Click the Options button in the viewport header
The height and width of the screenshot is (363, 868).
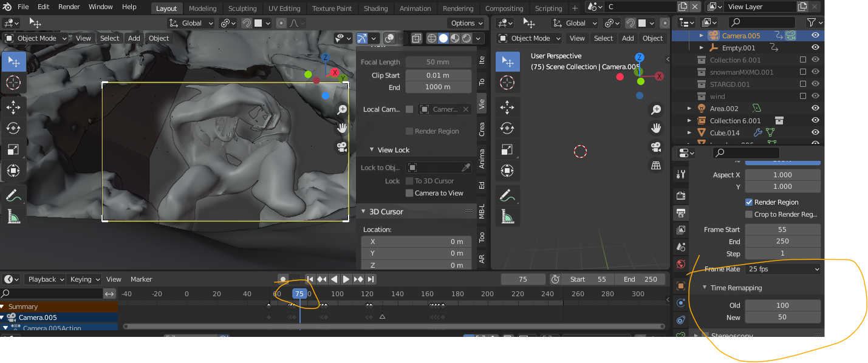pos(465,22)
